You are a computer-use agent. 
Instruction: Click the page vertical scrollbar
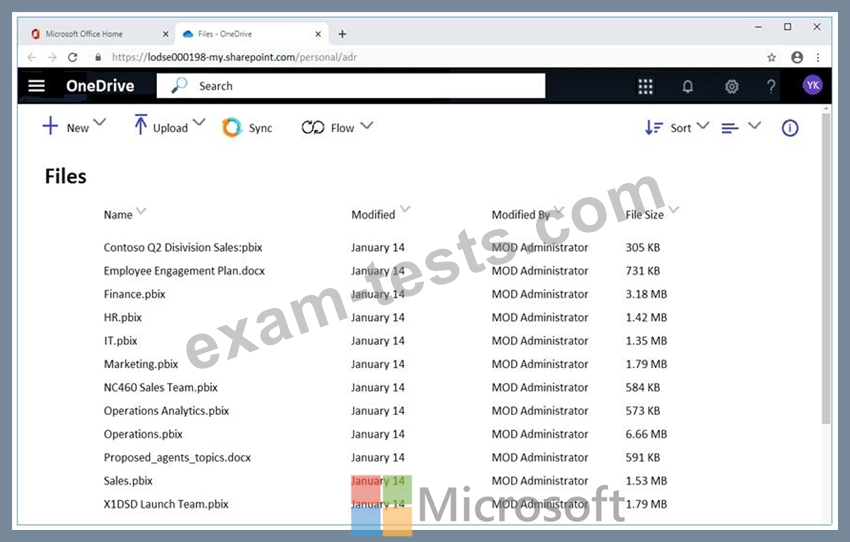pos(826,268)
